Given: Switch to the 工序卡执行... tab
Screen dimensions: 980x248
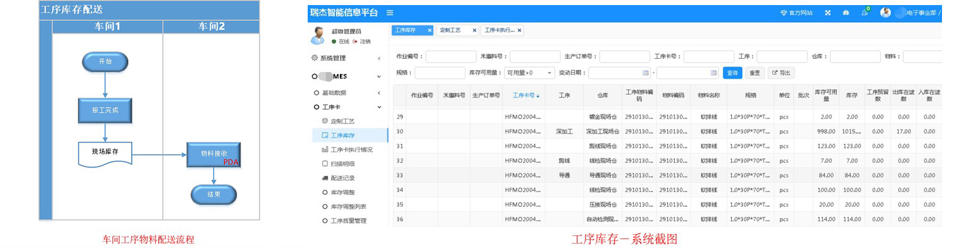Looking at the screenshot, I should point(499,30).
